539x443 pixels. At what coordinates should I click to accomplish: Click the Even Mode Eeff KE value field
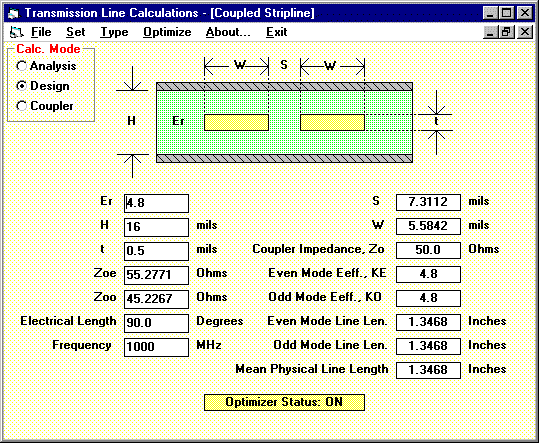(428, 274)
